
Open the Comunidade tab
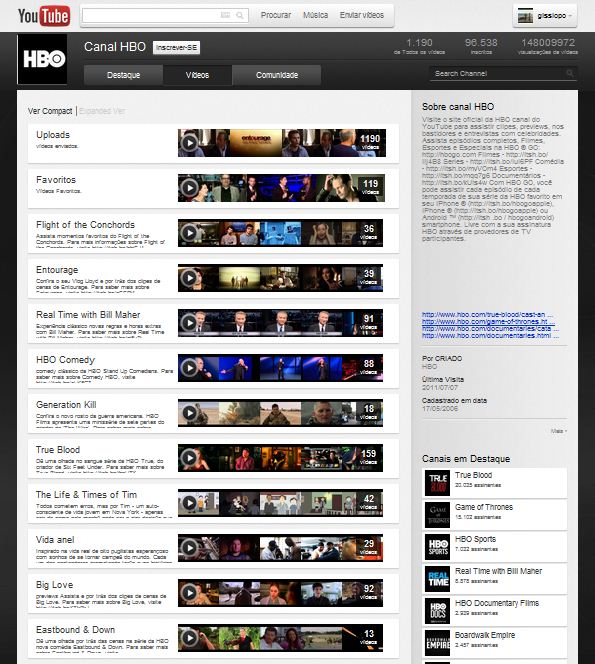[x=277, y=75]
